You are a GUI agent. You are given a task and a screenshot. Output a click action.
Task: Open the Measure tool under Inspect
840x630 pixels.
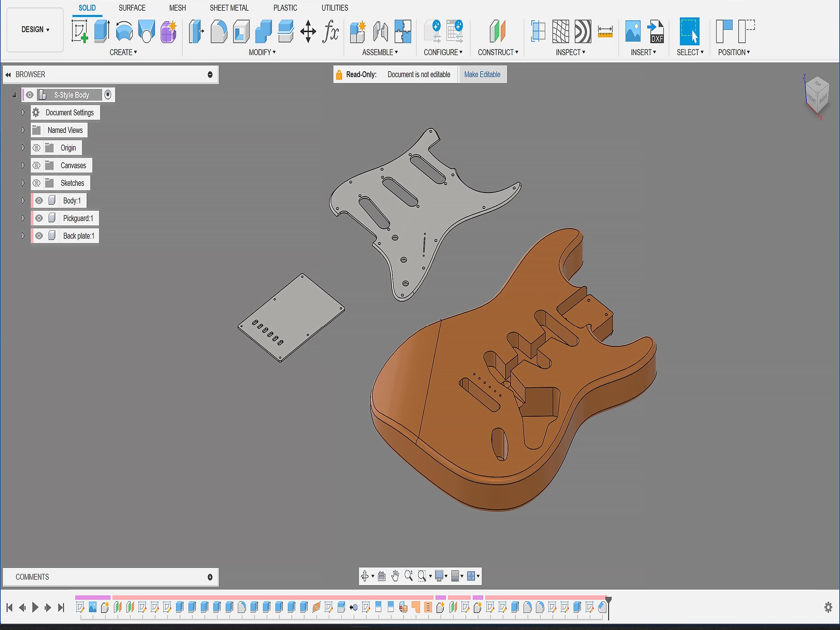coord(605,32)
